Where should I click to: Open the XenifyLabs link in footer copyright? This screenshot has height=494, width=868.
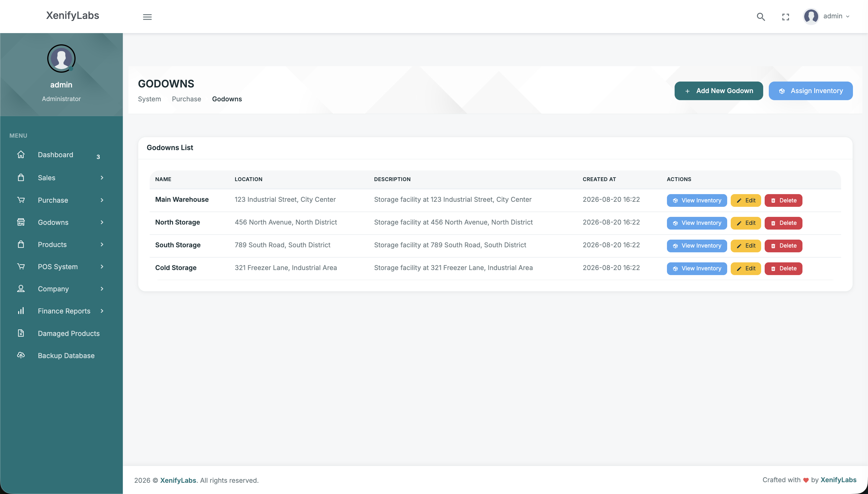tap(178, 480)
